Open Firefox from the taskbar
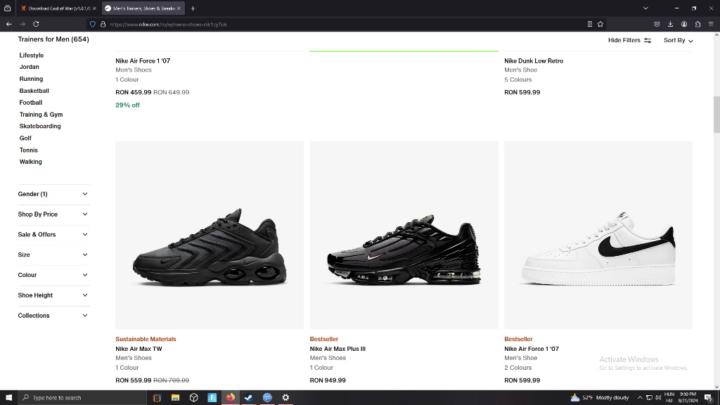The height and width of the screenshot is (405, 720). [x=230, y=397]
